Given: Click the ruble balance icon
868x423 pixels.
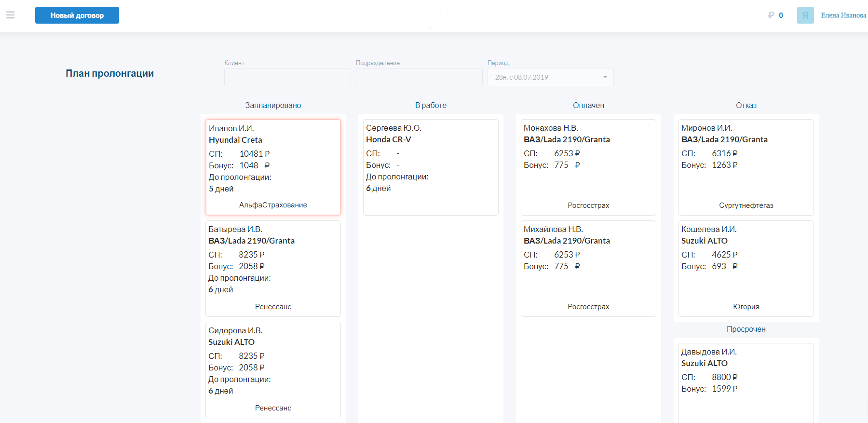Looking at the screenshot, I should pos(771,15).
